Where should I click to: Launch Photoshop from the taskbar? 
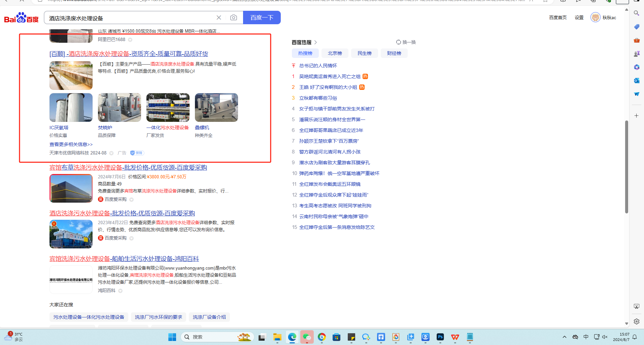pyautogui.click(x=440, y=337)
